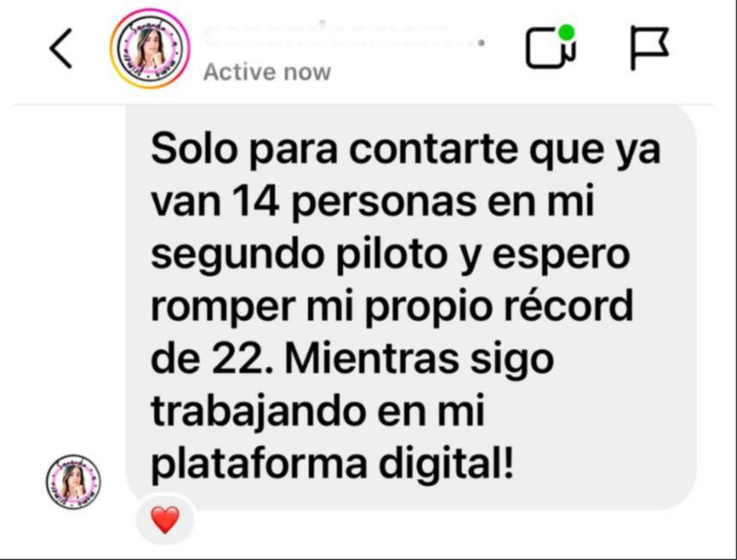Tap the "Active now" status text

pos(267,72)
